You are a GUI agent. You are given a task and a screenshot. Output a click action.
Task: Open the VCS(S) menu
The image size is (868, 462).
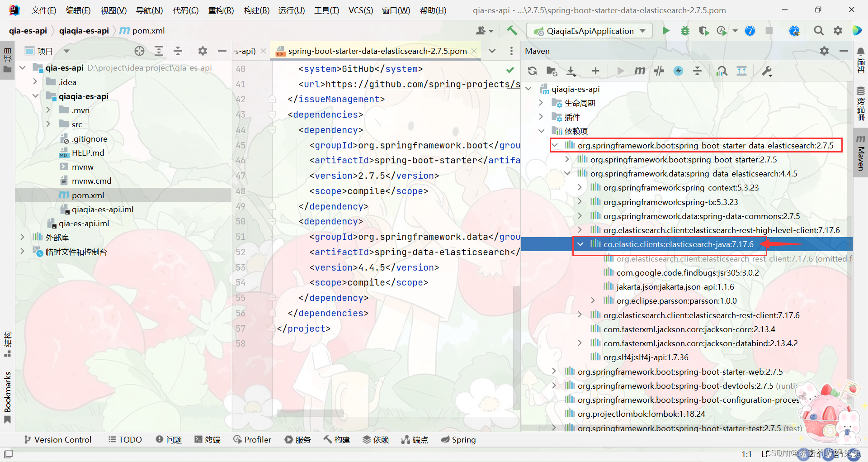[361, 10]
